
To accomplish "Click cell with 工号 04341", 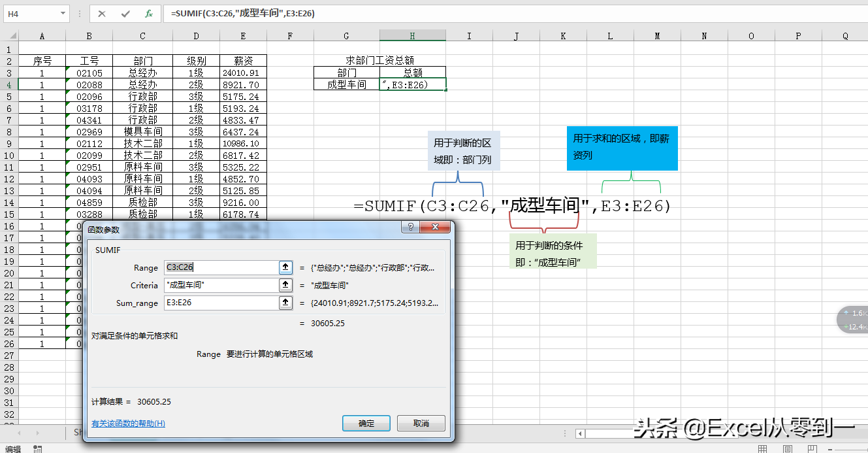I will point(89,120).
